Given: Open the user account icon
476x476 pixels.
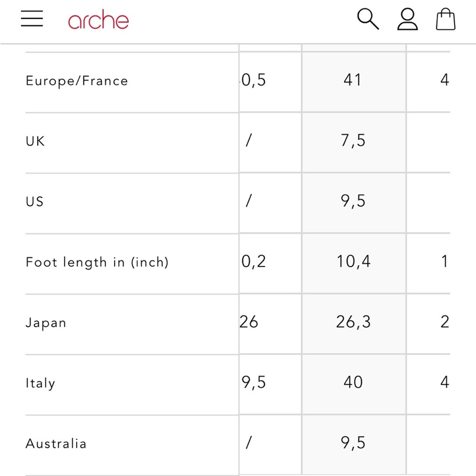Looking at the screenshot, I should 407,19.
